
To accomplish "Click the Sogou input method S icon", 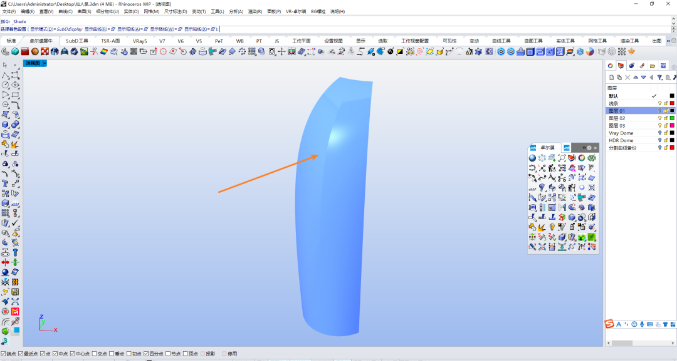I will click(609, 324).
